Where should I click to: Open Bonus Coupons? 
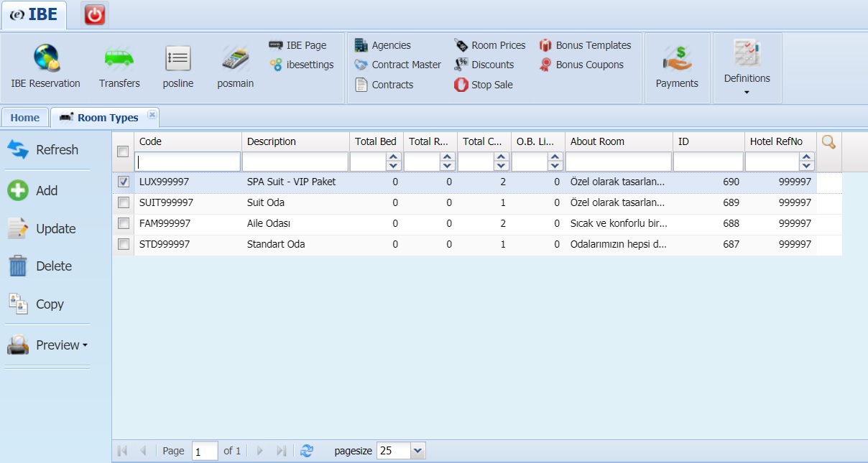coord(581,65)
